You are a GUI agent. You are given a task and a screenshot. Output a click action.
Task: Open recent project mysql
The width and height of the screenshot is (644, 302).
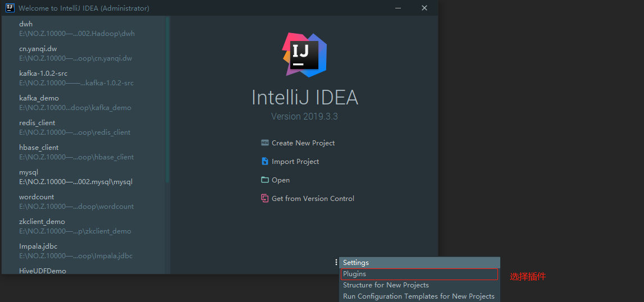click(84, 177)
